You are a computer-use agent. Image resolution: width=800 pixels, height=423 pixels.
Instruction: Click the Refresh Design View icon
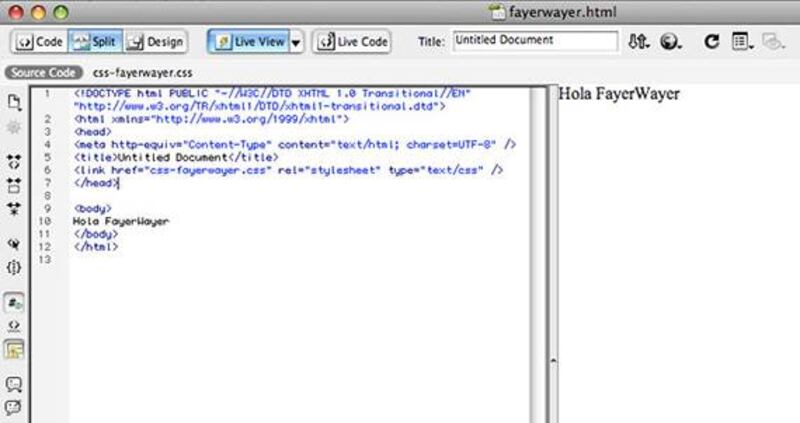(712, 42)
